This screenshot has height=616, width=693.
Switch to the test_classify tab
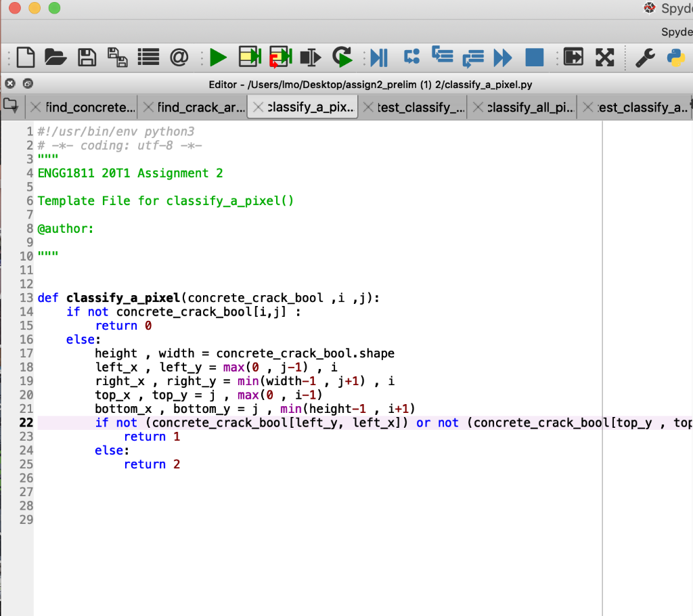(421, 107)
